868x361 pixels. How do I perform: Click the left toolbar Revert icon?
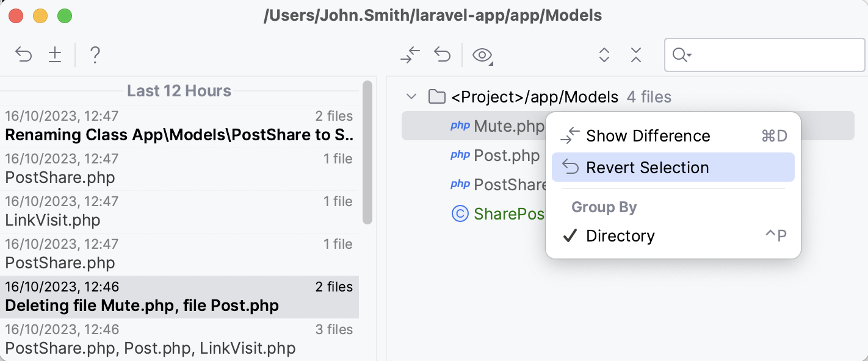(x=23, y=55)
